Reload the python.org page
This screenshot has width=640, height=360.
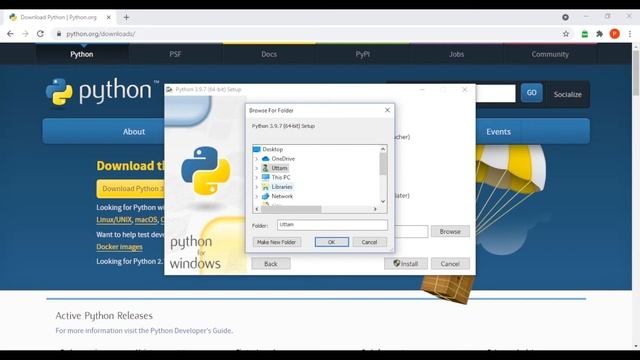[40, 34]
